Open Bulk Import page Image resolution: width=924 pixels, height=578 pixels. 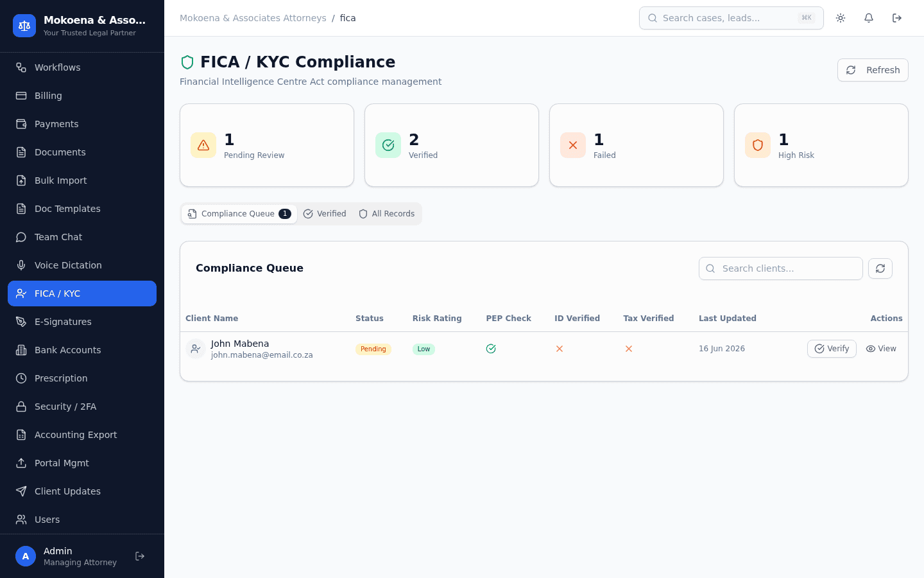[x=82, y=180]
